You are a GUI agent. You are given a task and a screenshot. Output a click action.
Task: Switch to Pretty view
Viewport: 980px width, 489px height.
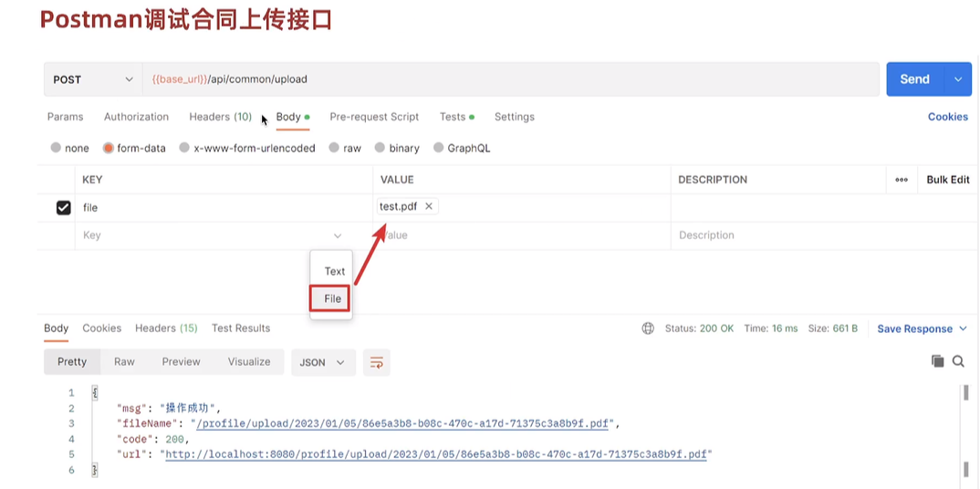pos(72,361)
